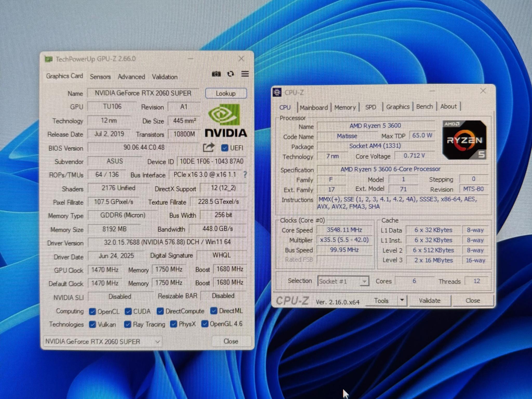
Task: Select the Graphics Card tab in GPU-Z
Action: (x=65, y=76)
